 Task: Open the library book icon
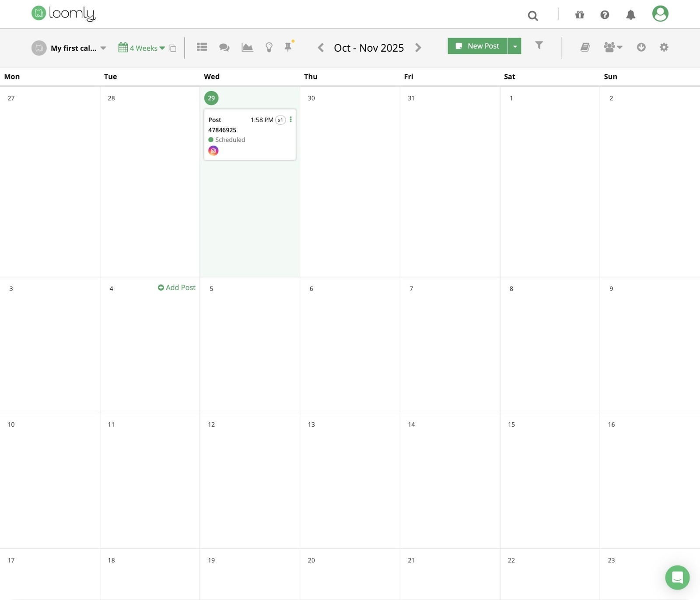(x=585, y=47)
